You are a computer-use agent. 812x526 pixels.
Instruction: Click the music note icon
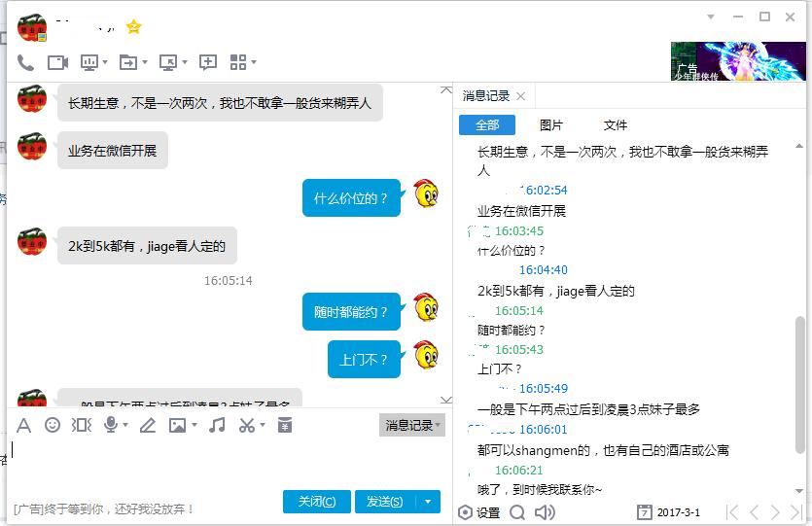click(x=217, y=425)
